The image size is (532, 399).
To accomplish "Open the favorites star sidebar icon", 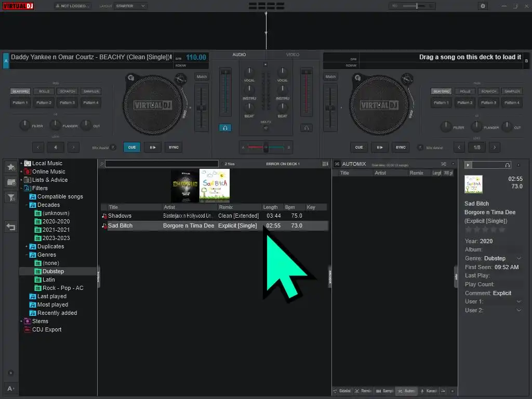I will (11, 167).
